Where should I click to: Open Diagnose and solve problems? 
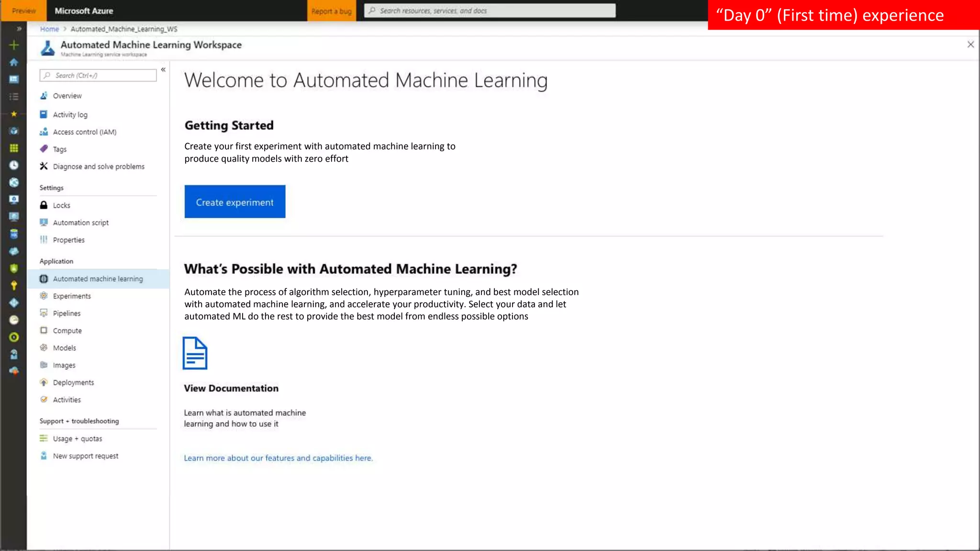coord(98,166)
